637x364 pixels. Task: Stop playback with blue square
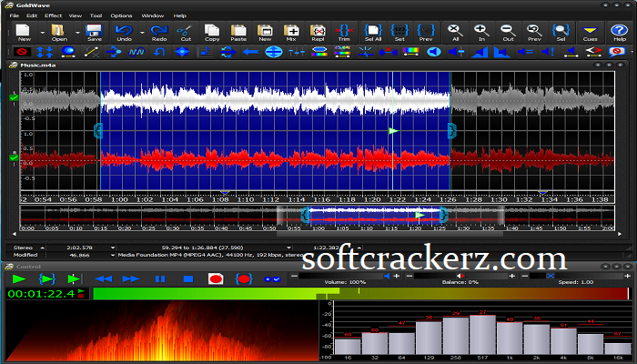[187, 279]
